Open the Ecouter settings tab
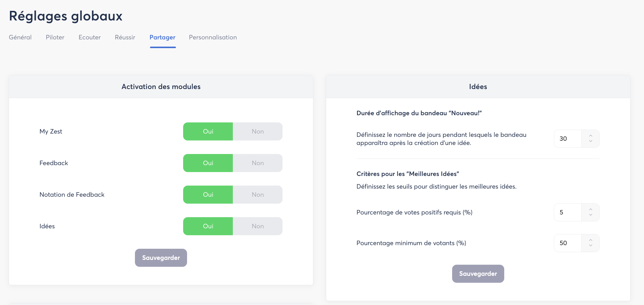Image resolution: width=644 pixels, height=305 pixels. (x=89, y=37)
